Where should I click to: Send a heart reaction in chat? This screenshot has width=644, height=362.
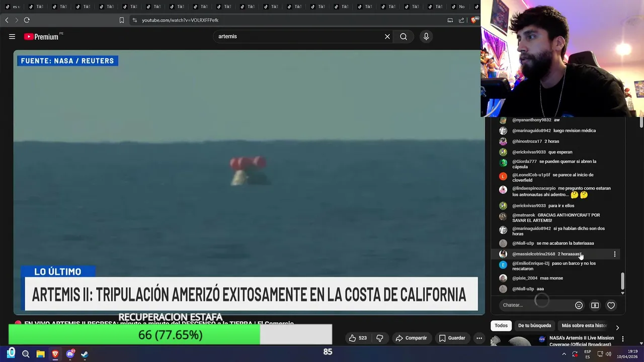611,305
